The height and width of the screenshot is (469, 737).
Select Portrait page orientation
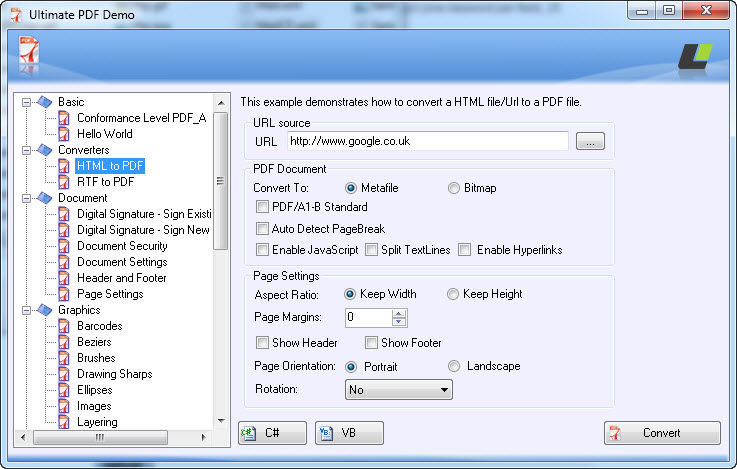(351, 367)
